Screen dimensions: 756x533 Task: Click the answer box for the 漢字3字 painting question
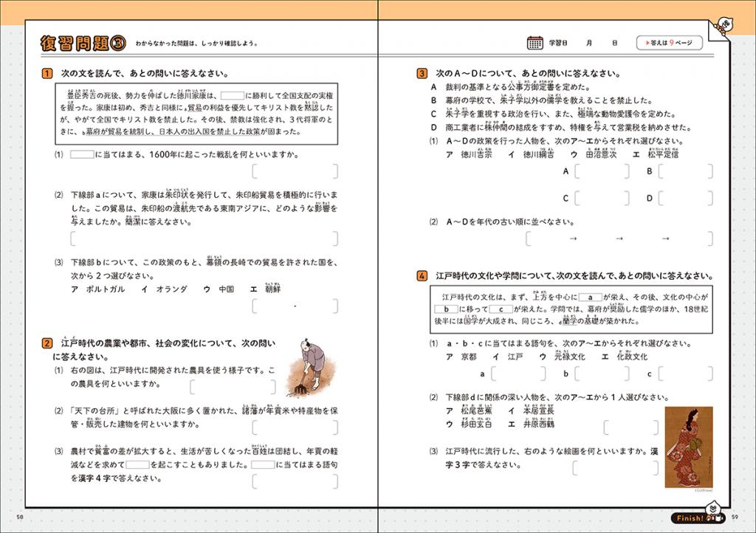coord(616,468)
